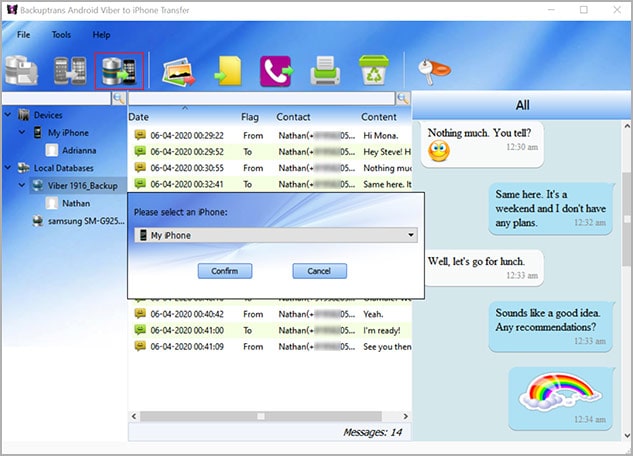Click the left search input field

pos(56,98)
